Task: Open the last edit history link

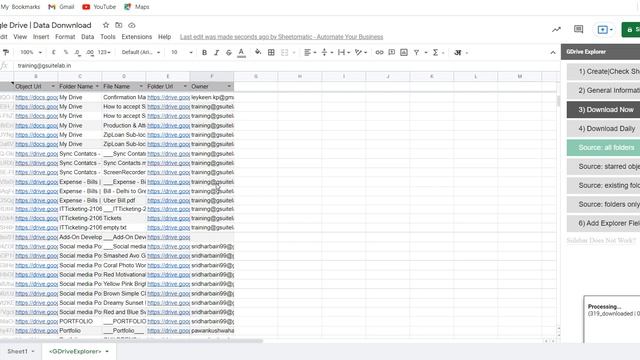Action: 282,37
